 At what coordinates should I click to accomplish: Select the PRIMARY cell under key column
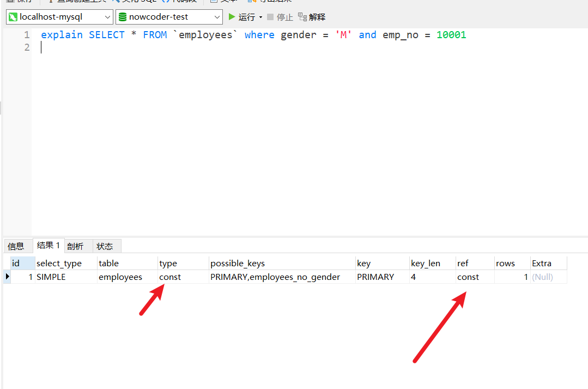[x=382, y=277]
